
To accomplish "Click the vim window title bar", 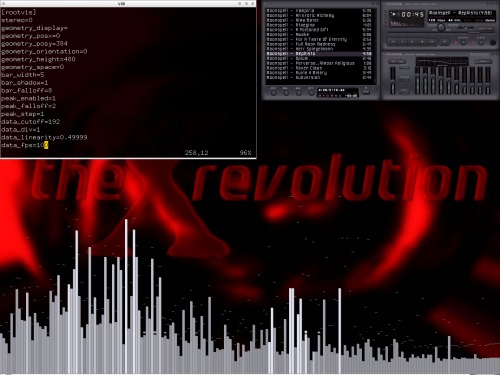I will coord(128,3).
